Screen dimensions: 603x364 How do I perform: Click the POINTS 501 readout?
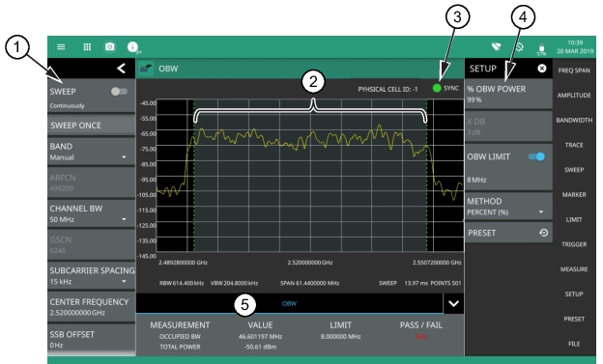click(x=445, y=283)
